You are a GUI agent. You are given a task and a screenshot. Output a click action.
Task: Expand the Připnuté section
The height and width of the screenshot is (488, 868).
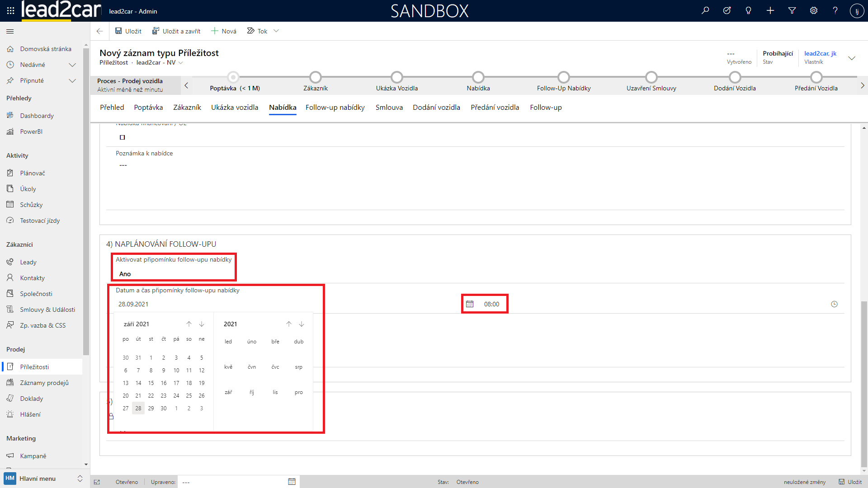[x=72, y=80]
